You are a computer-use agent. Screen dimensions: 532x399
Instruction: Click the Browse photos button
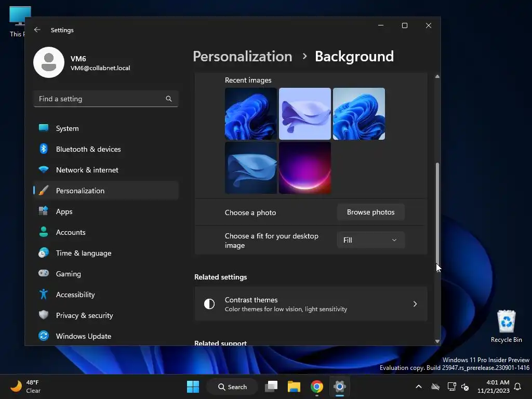pyautogui.click(x=370, y=212)
